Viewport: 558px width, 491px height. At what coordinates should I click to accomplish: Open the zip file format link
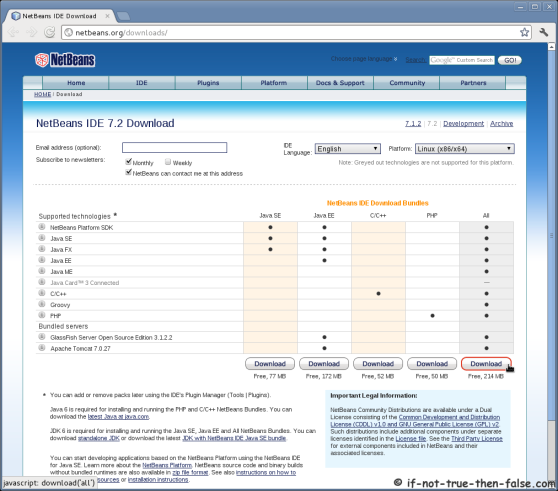coord(190,472)
